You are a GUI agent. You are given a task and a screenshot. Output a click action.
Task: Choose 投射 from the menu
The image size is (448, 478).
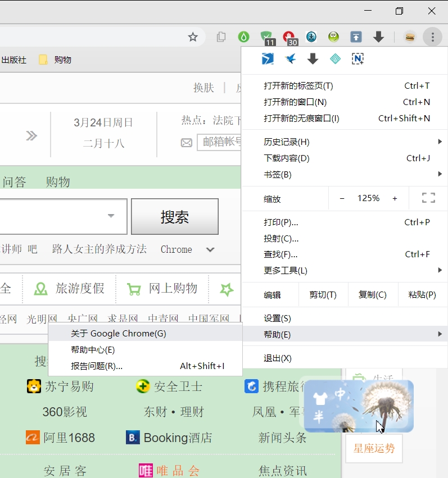pos(345,238)
